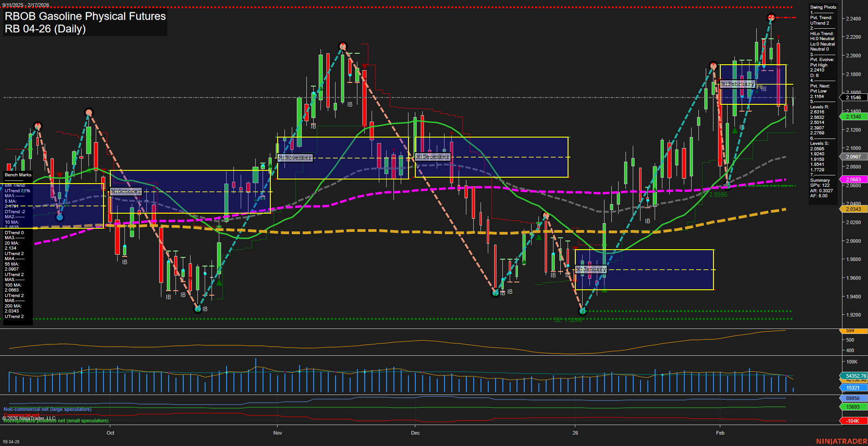Select the M:February monthly range label
The image size is (868, 446).
point(737,84)
